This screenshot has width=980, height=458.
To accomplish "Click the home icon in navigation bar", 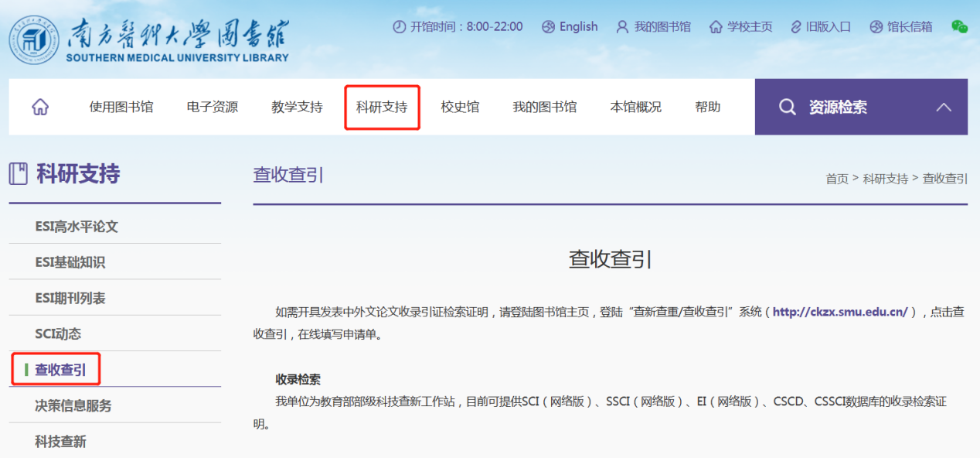I will 40,108.
